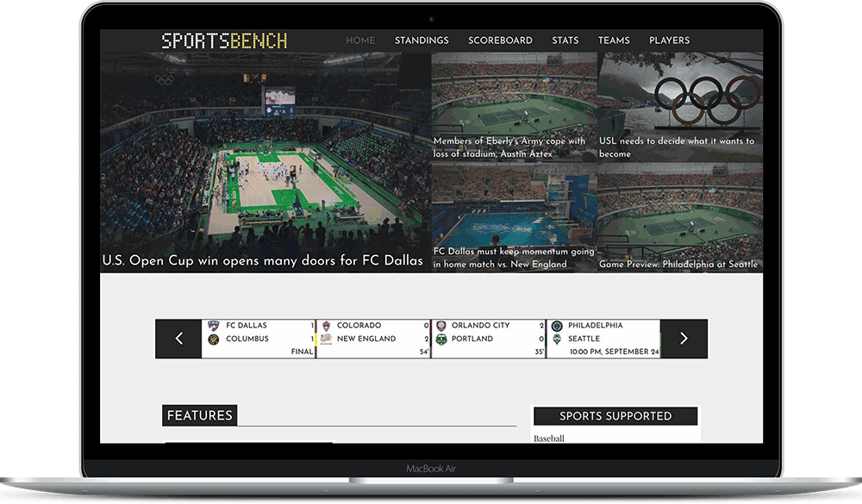The image size is (862, 504).
Task: Open FC Dallas must keep momentum article
Action: [x=514, y=258]
